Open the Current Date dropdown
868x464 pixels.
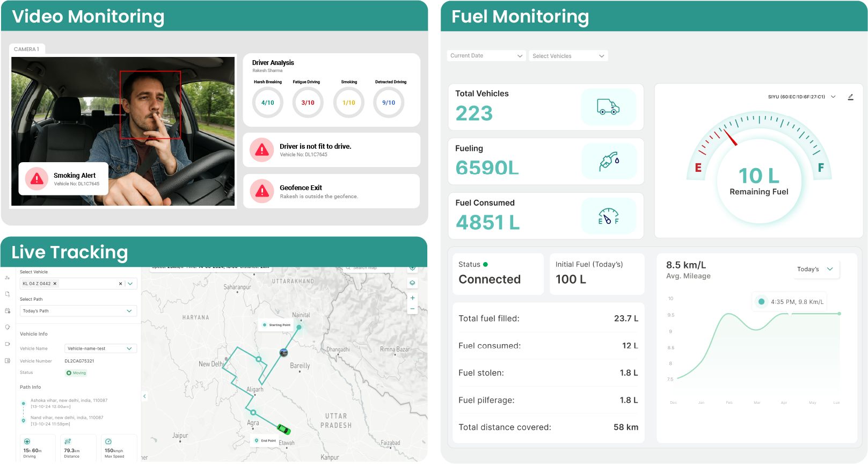[486, 56]
